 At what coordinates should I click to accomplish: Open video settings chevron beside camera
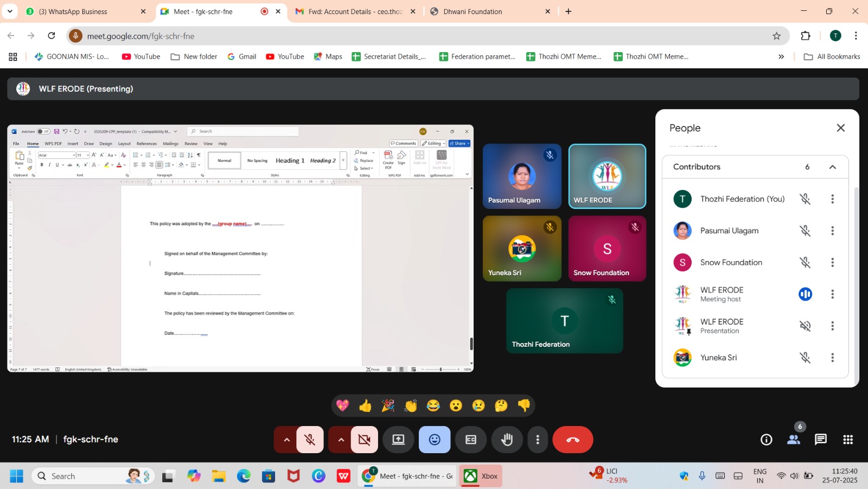click(x=341, y=440)
